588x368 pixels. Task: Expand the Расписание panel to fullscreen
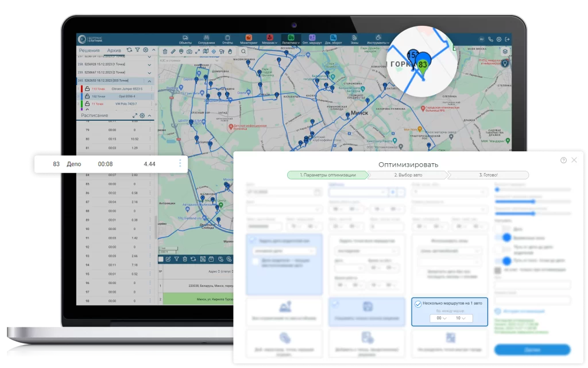134,116
